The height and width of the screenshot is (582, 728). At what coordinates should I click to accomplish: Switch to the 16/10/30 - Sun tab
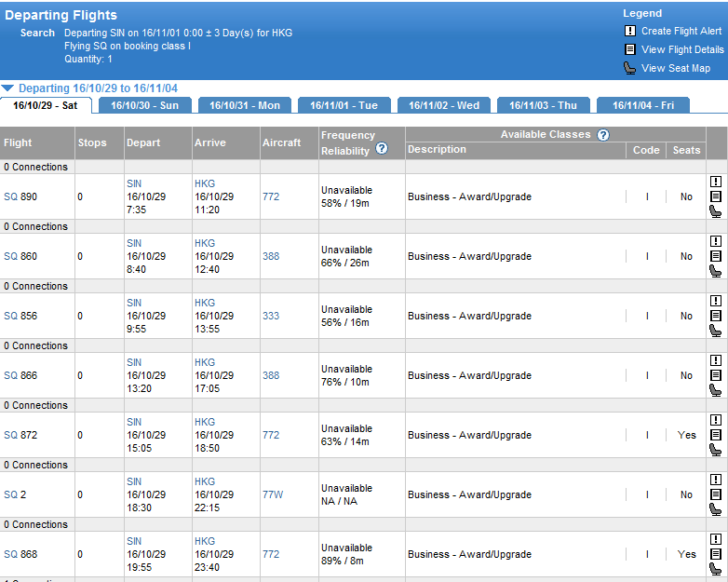tap(144, 105)
